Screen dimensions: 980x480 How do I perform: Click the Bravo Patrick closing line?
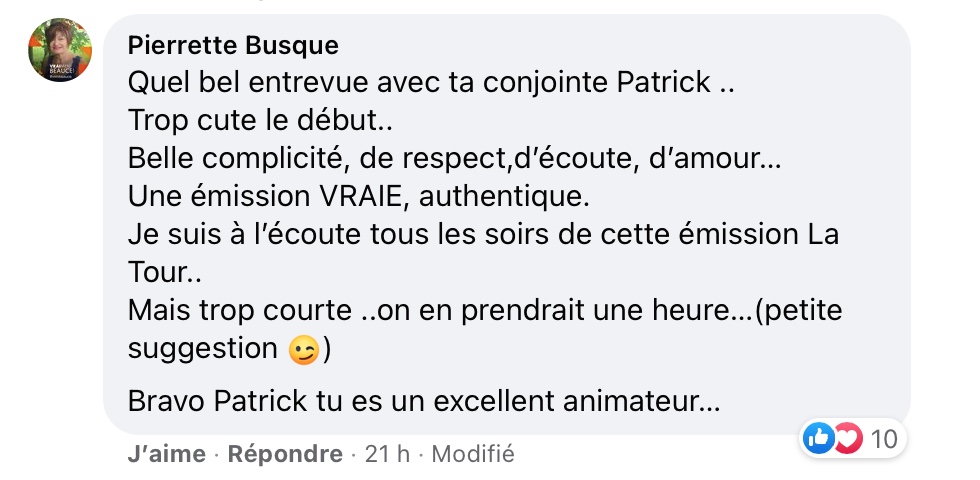pyautogui.click(x=424, y=401)
